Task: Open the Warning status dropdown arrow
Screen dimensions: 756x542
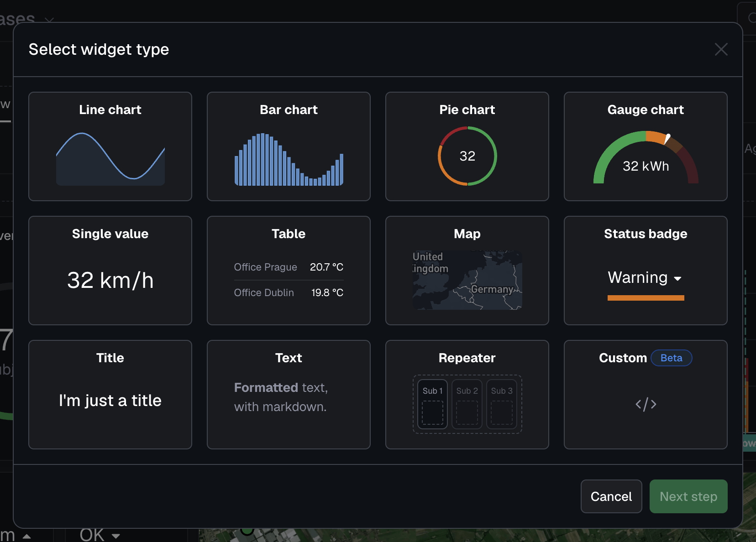Action: pyautogui.click(x=677, y=279)
